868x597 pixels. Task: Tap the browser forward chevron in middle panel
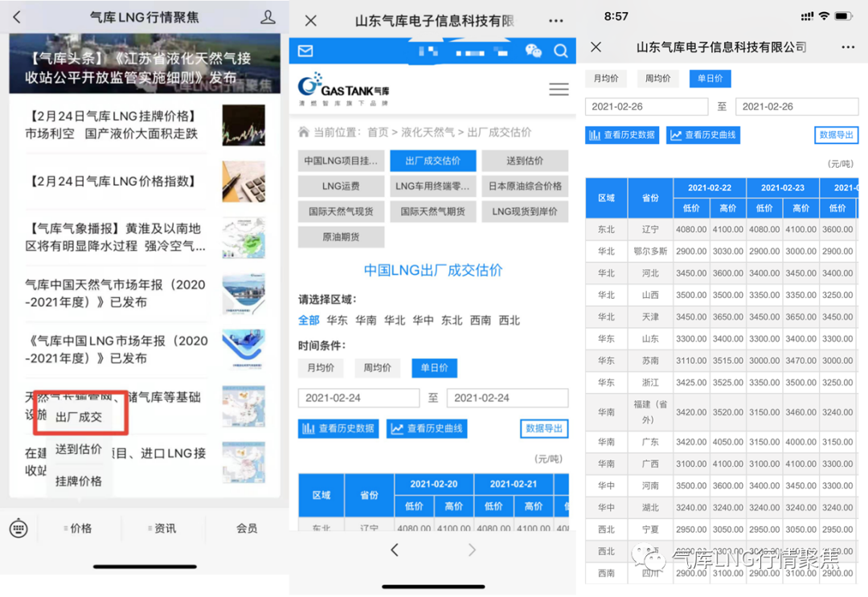tap(472, 550)
